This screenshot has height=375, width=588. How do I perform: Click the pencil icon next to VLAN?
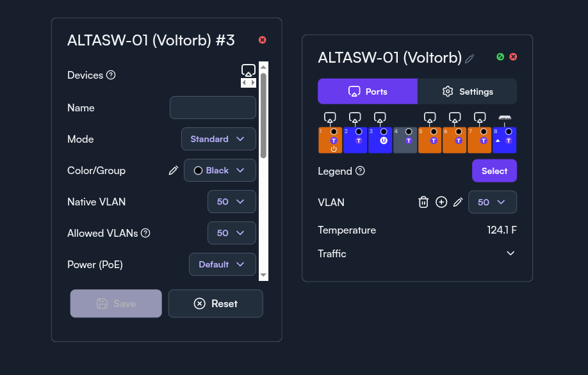[x=458, y=202]
